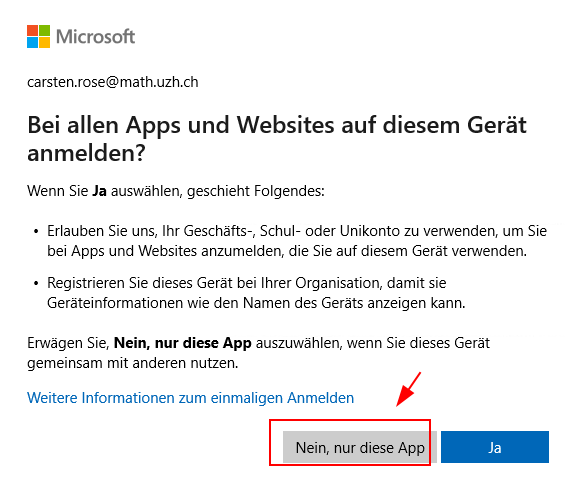
Task: Click the bullet dot before "Registrieren"
Action: [36, 284]
